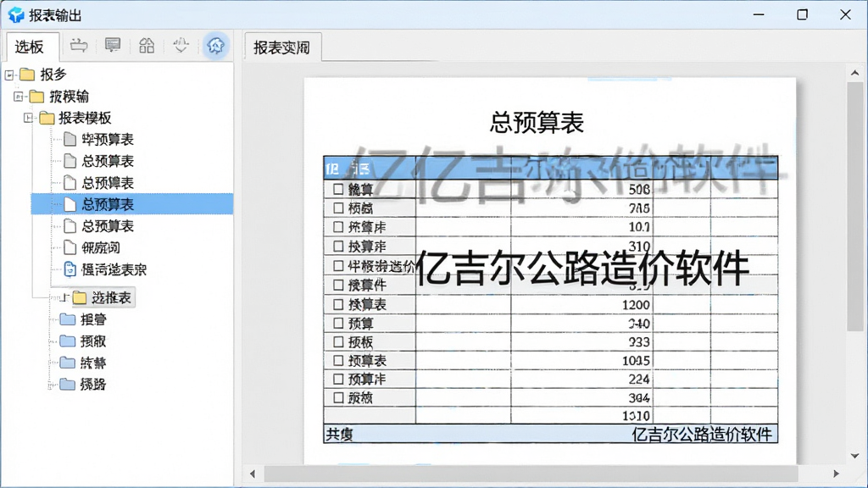The height and width of the screenshot is (488, 868).
Task: Click the horizontal scrollbar right arrow
Action: [836, 474]
